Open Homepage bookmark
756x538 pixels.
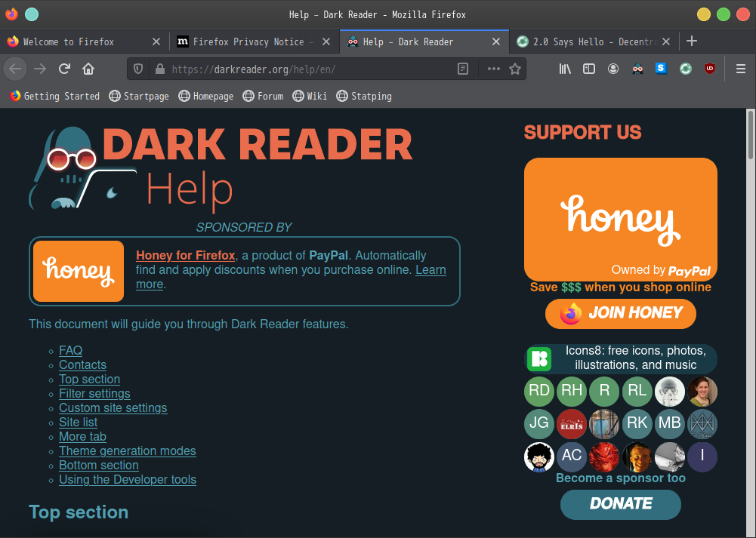(x=206, y=96)
